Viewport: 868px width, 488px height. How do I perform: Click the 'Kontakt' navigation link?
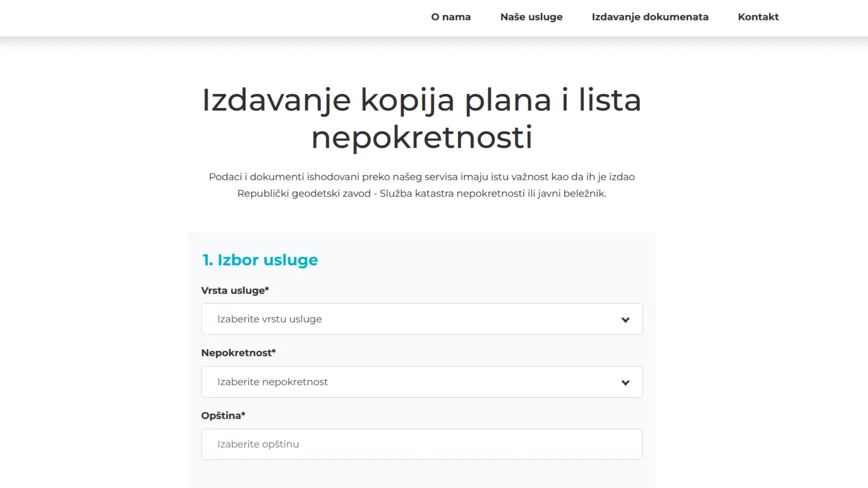pos(758,17)
